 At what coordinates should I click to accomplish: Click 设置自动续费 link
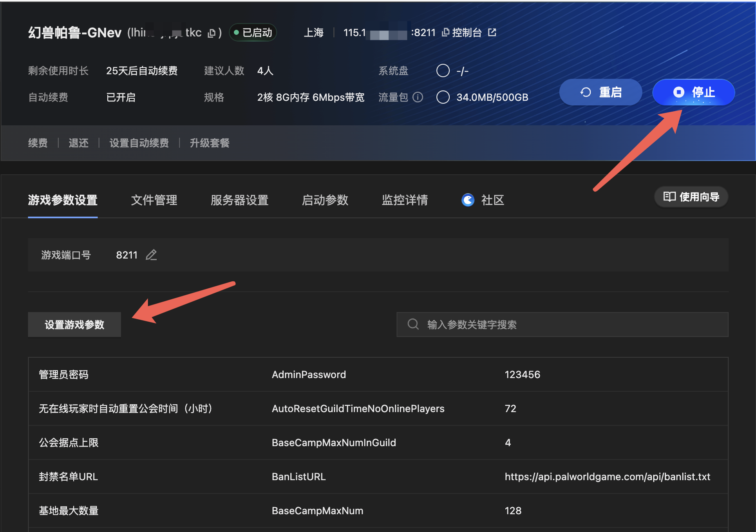click(x=139, y=143)
